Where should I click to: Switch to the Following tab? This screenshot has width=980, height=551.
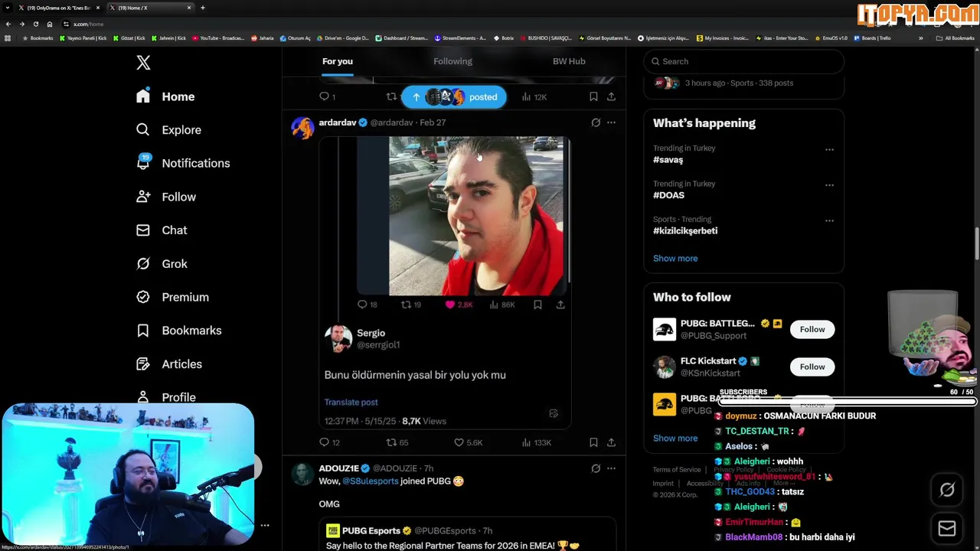pos(452,61)
